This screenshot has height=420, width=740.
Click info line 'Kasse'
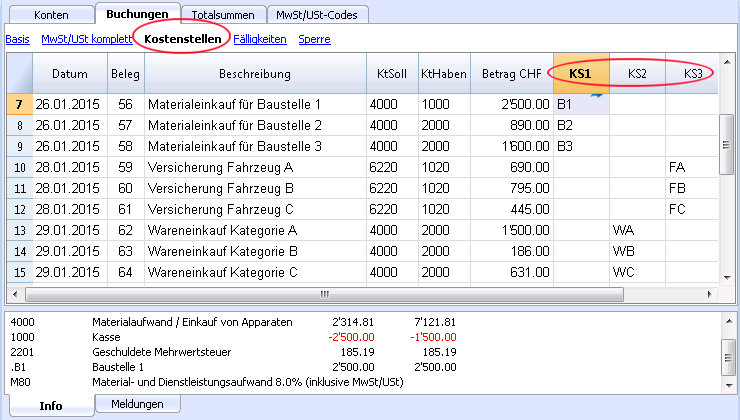(x=106, y=337)
